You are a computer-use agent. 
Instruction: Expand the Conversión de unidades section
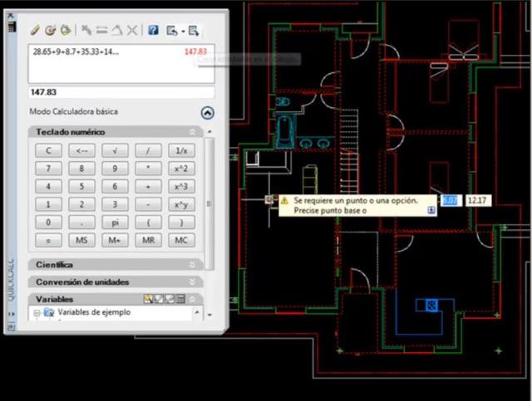192,281
